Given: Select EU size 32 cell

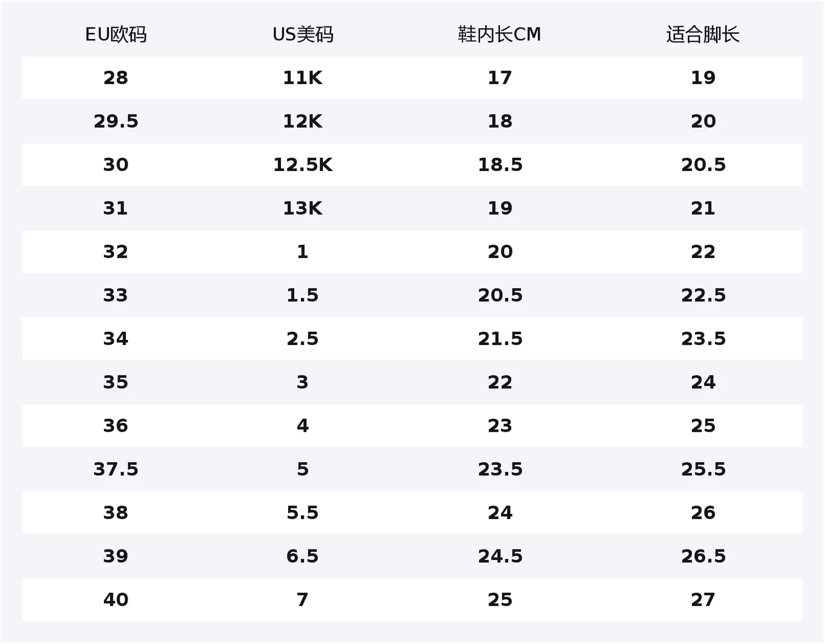Looking at the screenshot, I should [116, 252].
